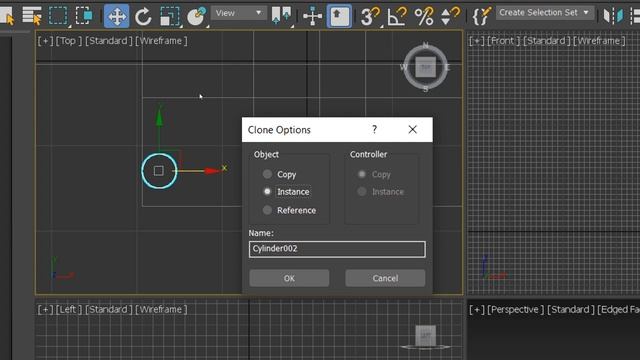Activate the Select and Manipulate tool
Image resolution: width=640 pixels, height=360 pixels.
pos(312,16)
